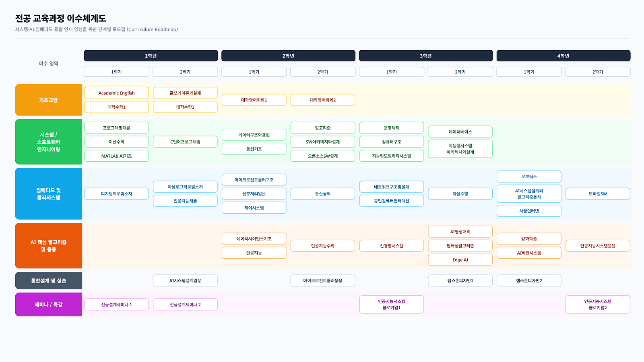The image size is (644, 362).
Task: Select the 강화학습 course
Action: click(529, 239)
